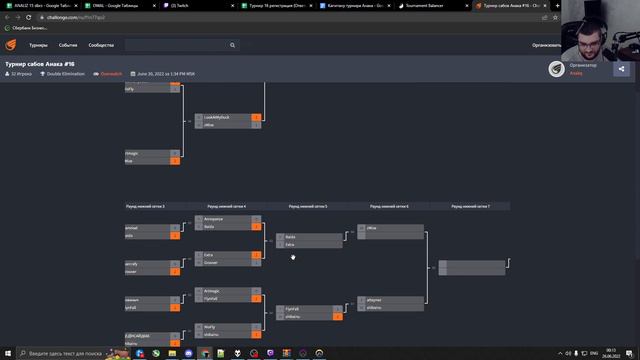Click the browser address bar

286,18
